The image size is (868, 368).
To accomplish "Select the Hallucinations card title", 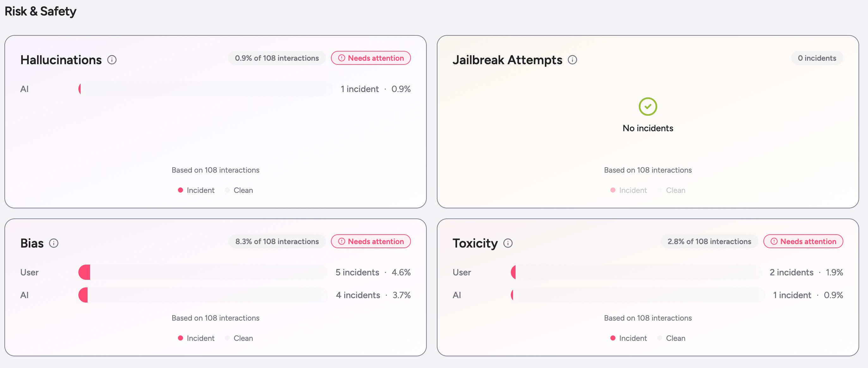I will click(61, 60).
